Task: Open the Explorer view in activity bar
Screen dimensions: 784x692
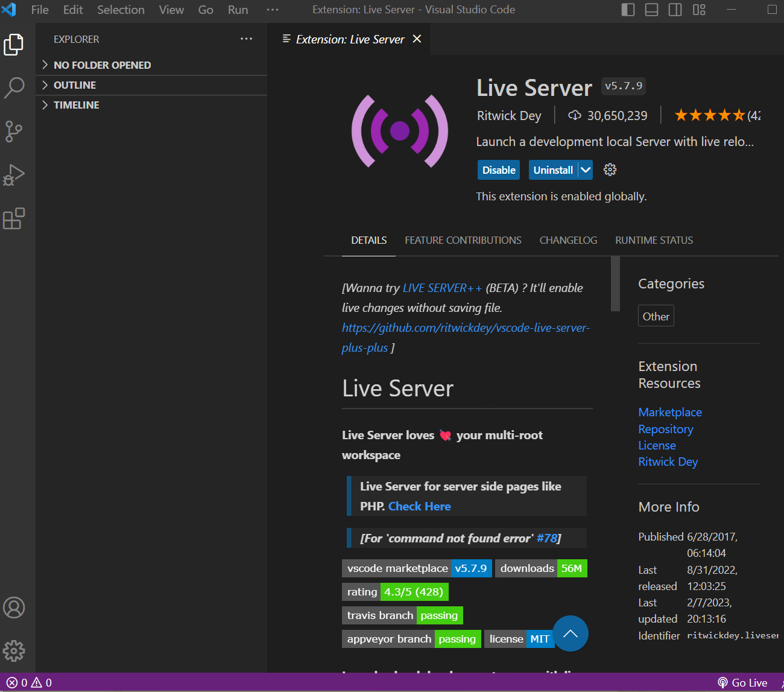Action: coord(14,45)
